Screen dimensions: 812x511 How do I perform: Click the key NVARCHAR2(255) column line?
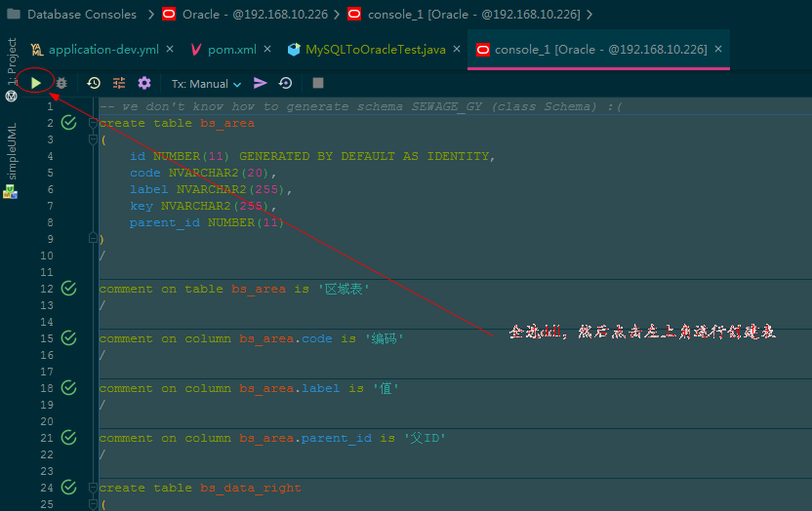(202, 206)
